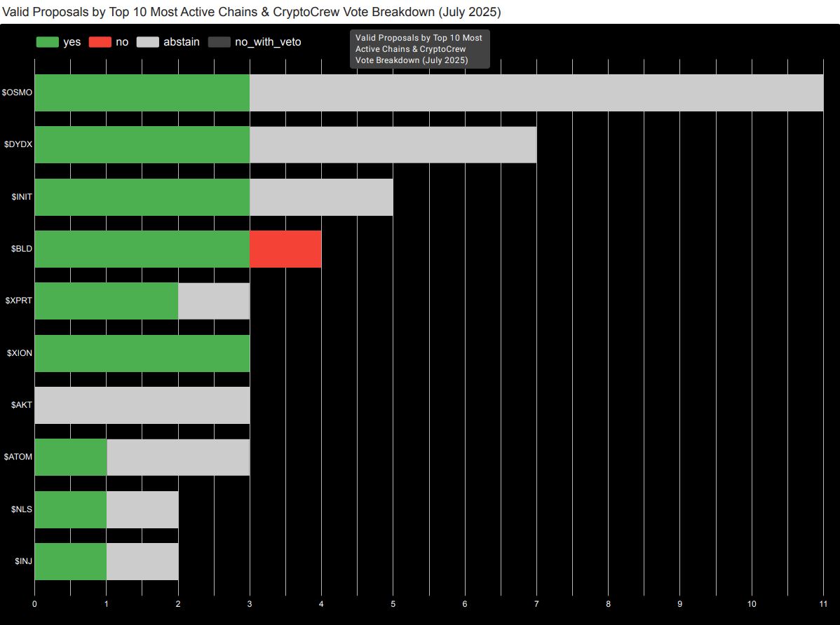This screenshot has width=840, height=625.
Task: Click the $BLD axis label
Action: point(22,249)
